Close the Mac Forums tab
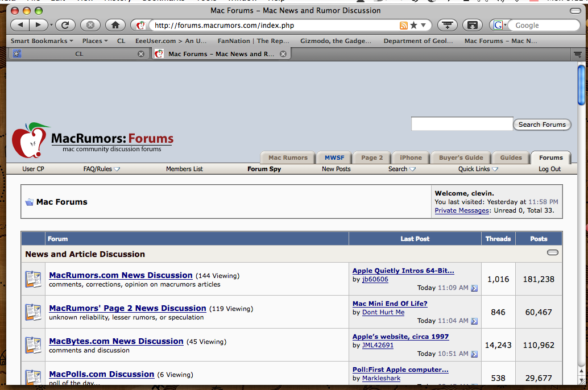 pos(283,54)
